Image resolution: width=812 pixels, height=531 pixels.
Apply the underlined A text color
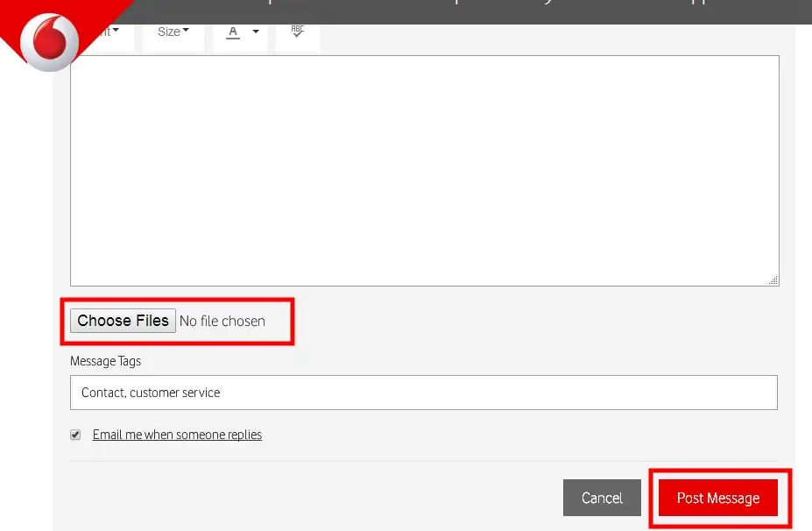tap(233, 32)
